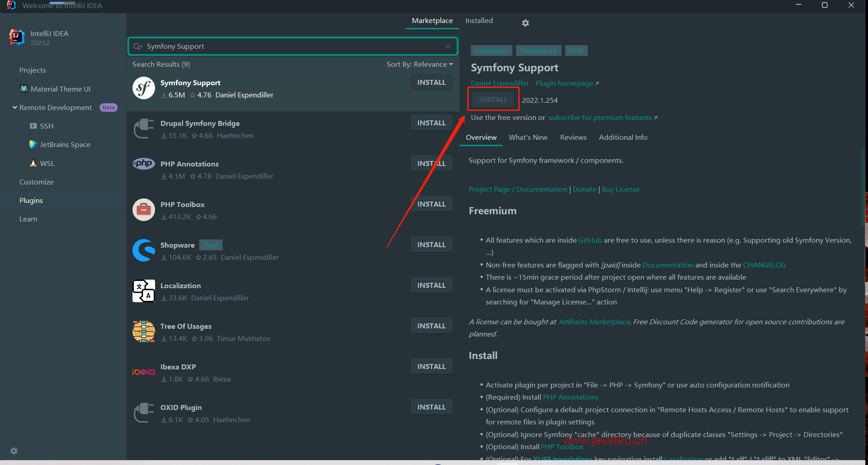Select the Symfony Support plugin icon
The width and height of the screenshot is (868, 465).
pos(144,88)
